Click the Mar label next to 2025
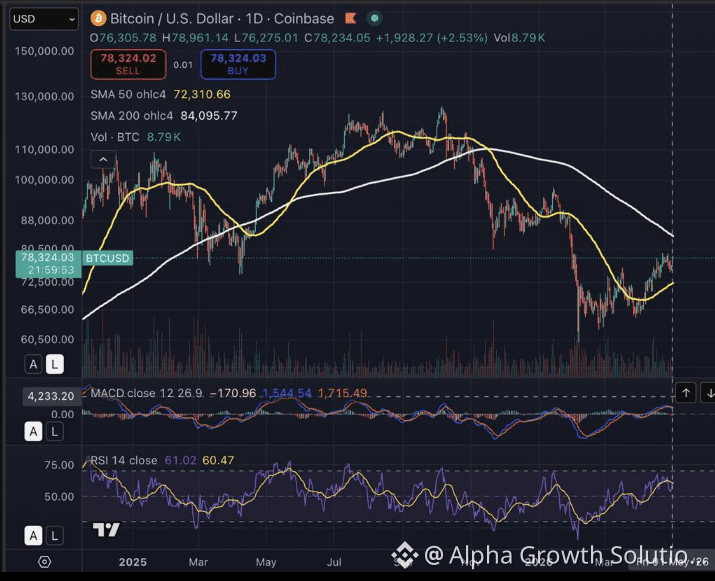Image resolution: width=715 pixels, height=581 pixels. coord(198,562)
